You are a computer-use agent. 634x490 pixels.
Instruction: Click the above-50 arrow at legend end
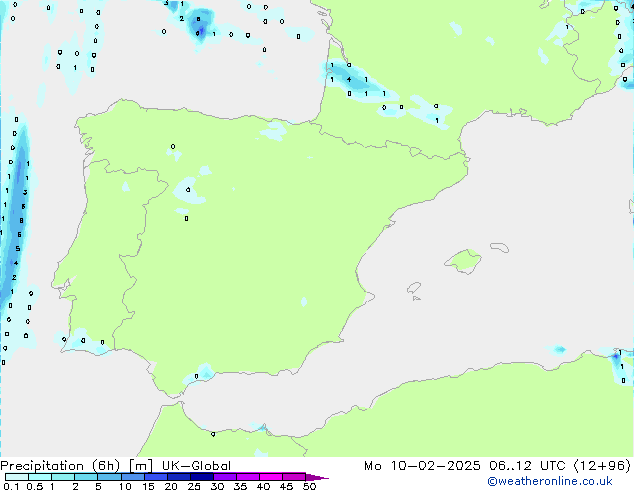(x=317, y=477)
